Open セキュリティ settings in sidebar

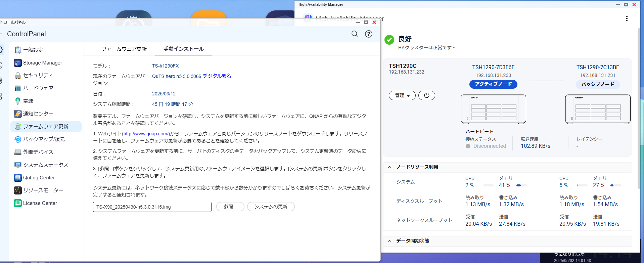click(x=45, y=76)
